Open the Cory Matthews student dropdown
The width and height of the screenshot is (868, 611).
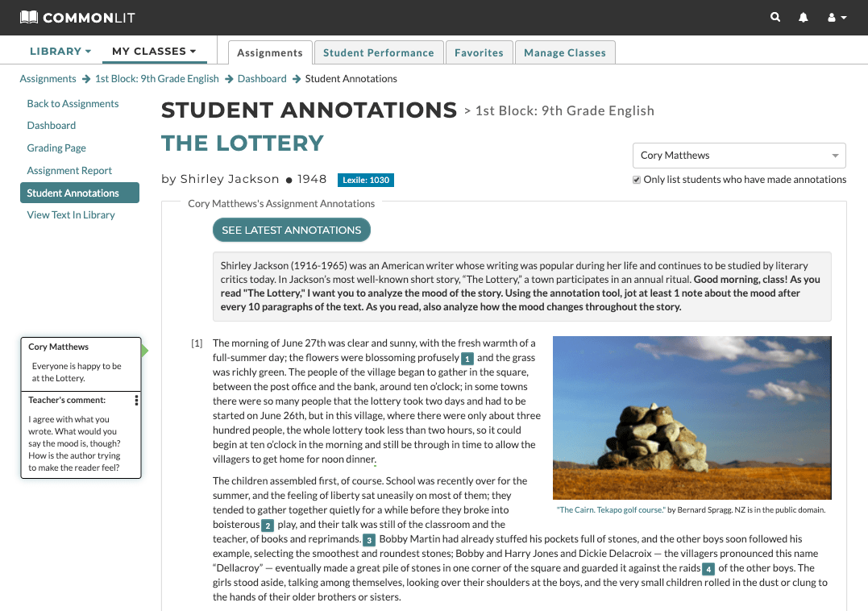click(739, 156)
